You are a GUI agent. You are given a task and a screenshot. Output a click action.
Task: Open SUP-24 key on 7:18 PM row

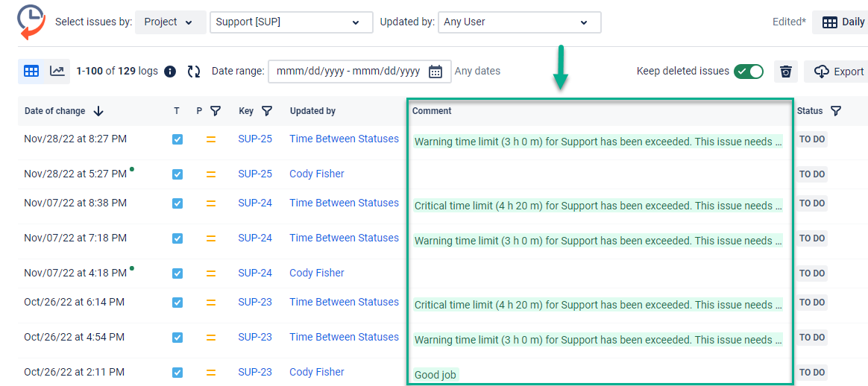coord(255,238)
